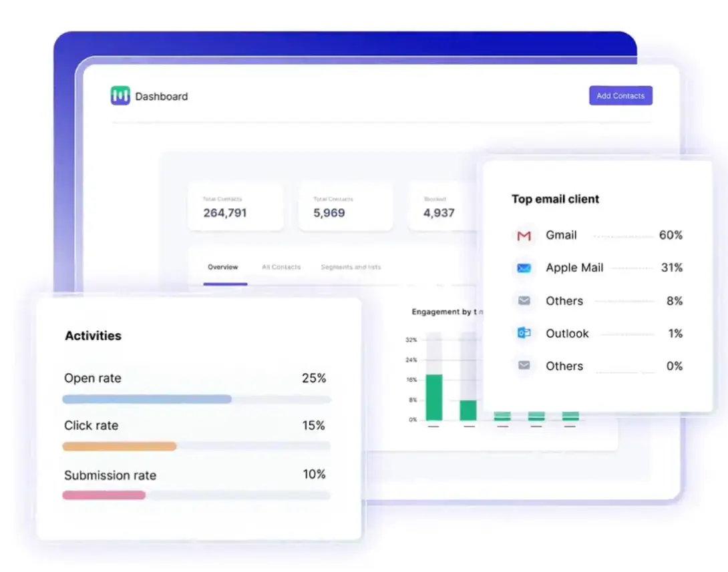Select the Apple Mail envelope icon
Viewport: 728px width, 572px height.
pyautogui.click(x=524, y=268)
